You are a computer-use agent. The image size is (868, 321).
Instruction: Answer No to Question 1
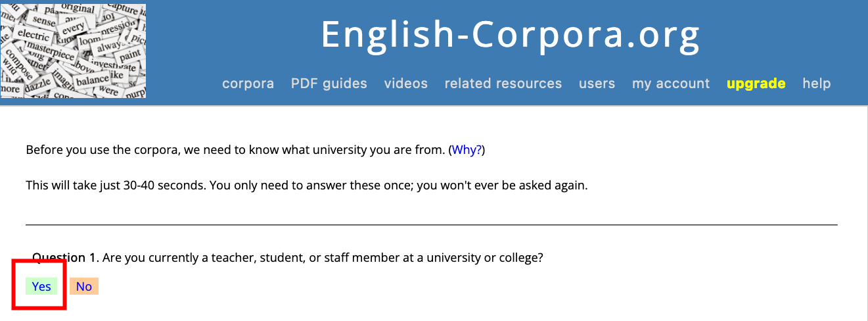(x=84, y=286)
